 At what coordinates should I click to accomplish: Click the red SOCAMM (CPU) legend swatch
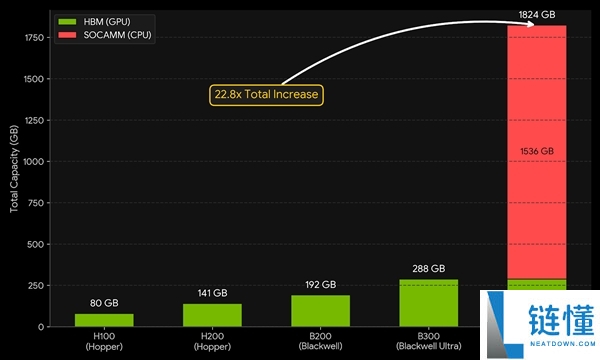[67, 35]
